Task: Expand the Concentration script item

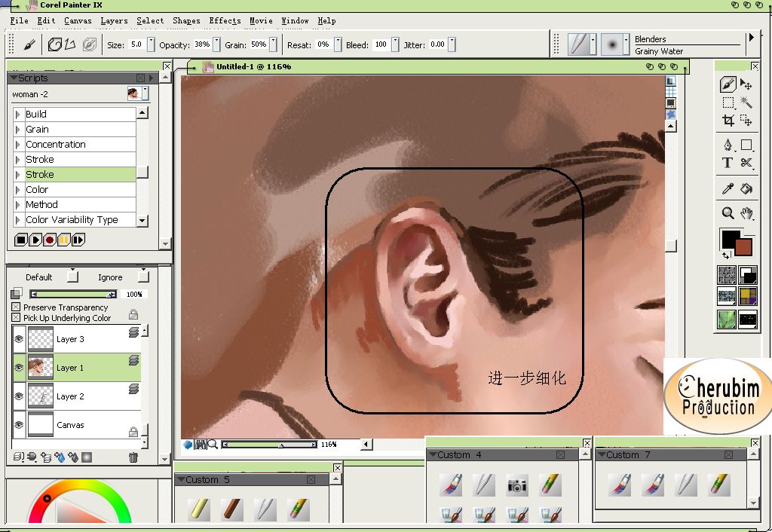Action: [x=18, y=144]
